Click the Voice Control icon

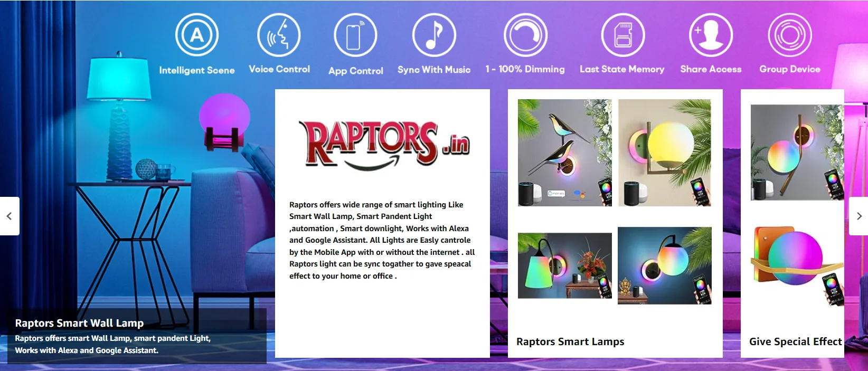tap(279, 35)
